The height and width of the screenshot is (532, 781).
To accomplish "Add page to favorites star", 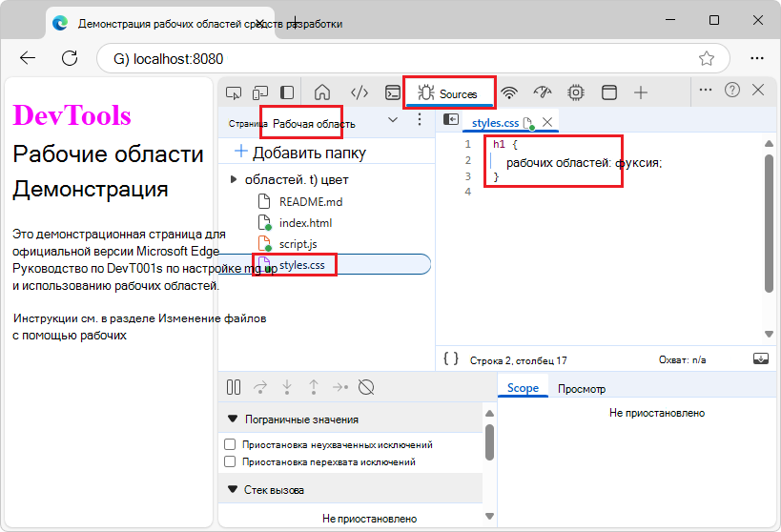I will point(707,58).
